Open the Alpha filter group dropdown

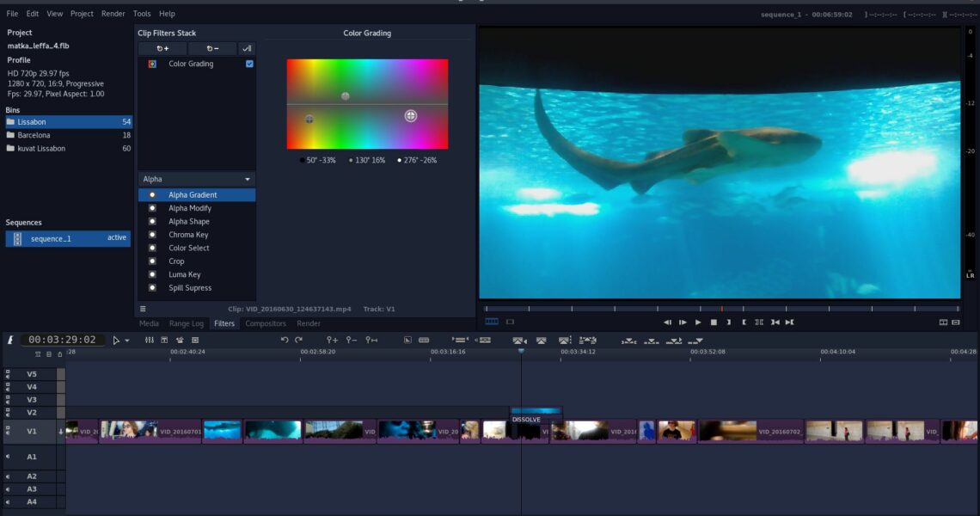pyautogui.click(x=197, y=179)
